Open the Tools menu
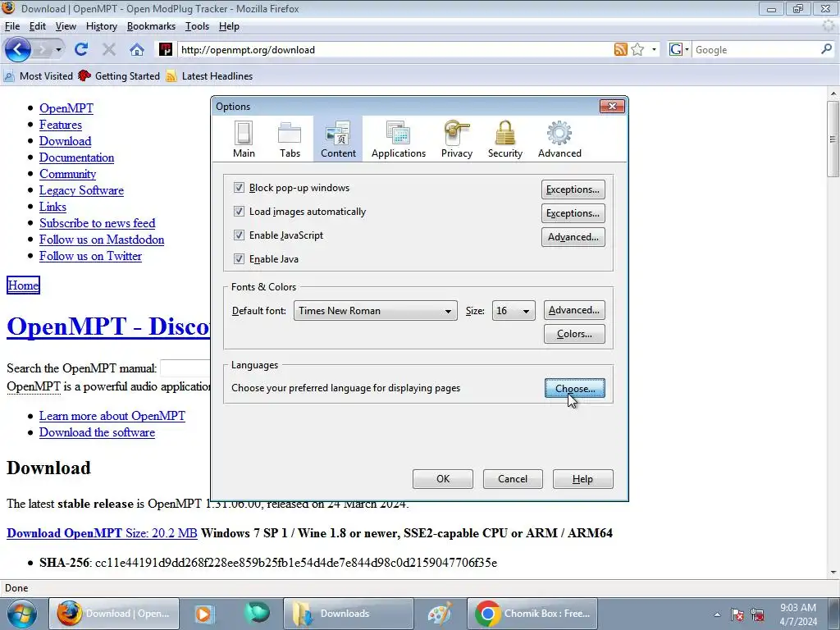The image size is (840, 630). pyautogui.click(x=197, y=26)
